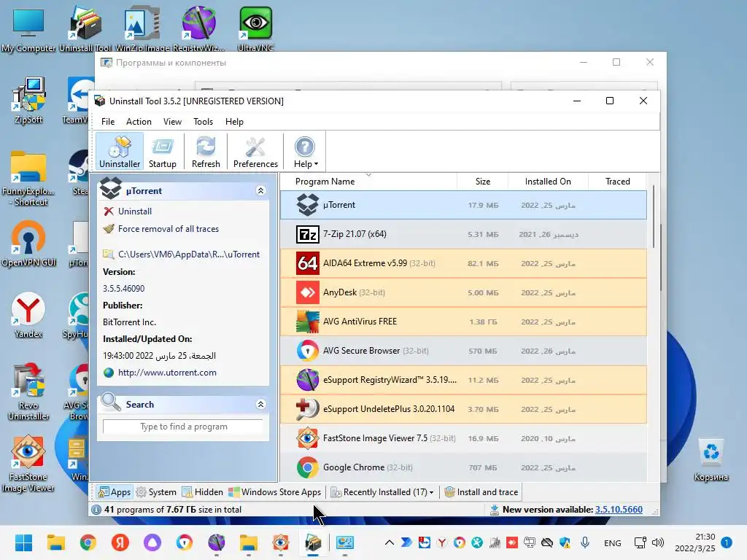Open the Yandex browser taskbar icon
This screenshot has width=747, height=560.
(120, 542)
